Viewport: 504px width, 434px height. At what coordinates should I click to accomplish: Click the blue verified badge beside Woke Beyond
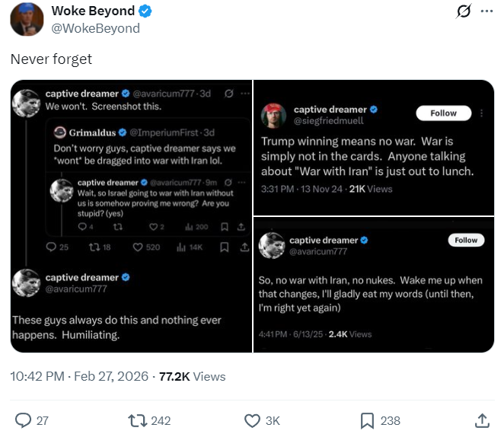146,11
